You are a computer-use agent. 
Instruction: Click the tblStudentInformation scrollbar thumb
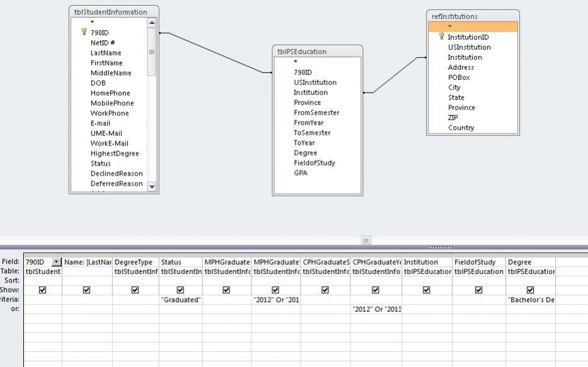point(152,52)
